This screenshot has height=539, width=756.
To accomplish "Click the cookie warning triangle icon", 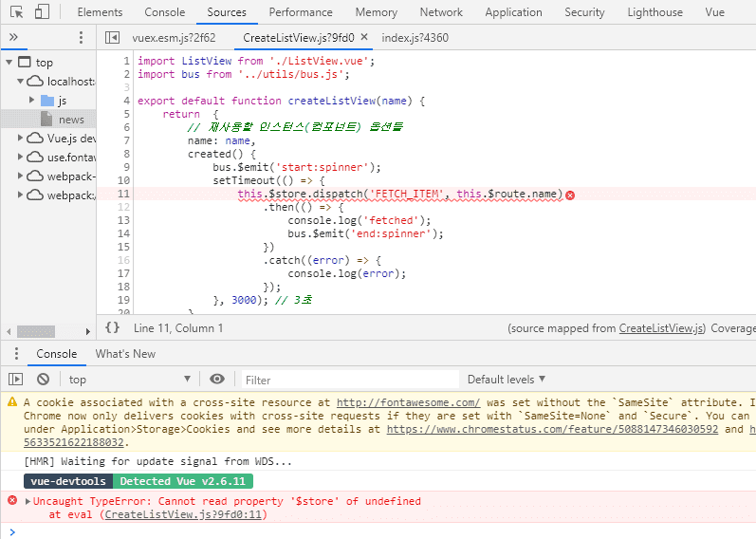I will [x=12, y=401].
